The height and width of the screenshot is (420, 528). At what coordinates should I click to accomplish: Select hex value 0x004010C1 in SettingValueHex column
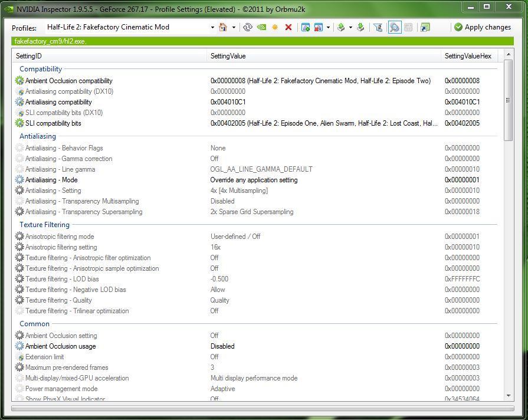(x=462, y=101)
